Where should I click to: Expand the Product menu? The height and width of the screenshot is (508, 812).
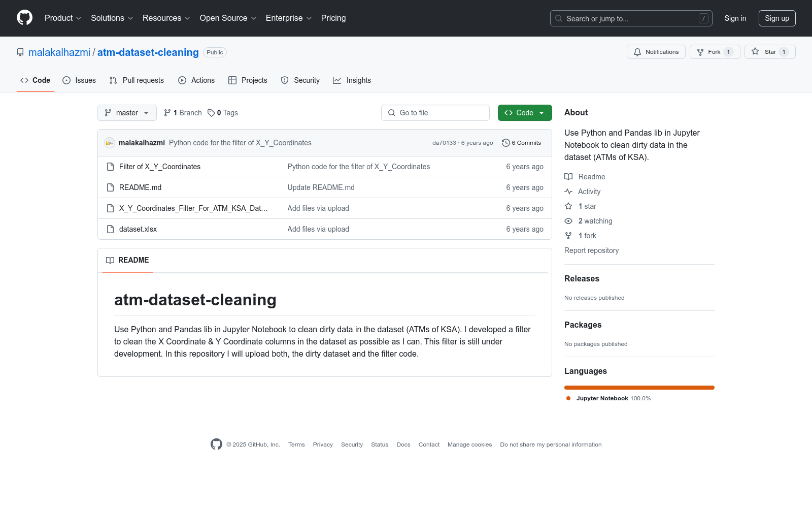coord(63,18)
